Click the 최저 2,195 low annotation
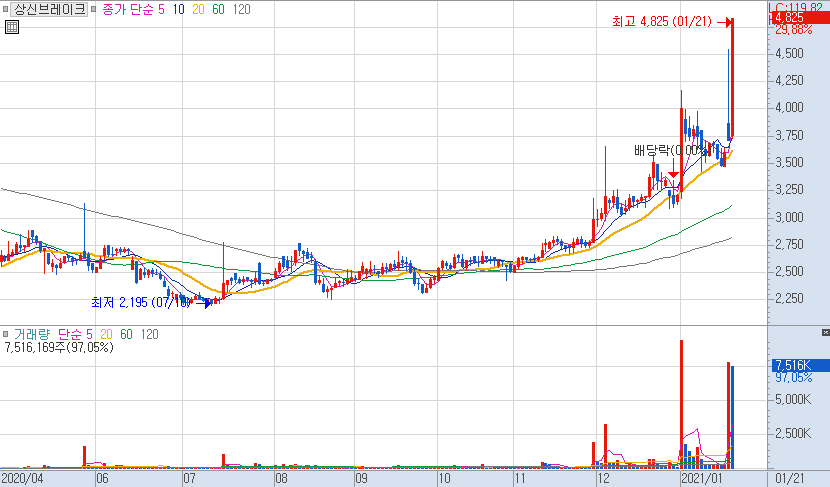 coord(140,302)
